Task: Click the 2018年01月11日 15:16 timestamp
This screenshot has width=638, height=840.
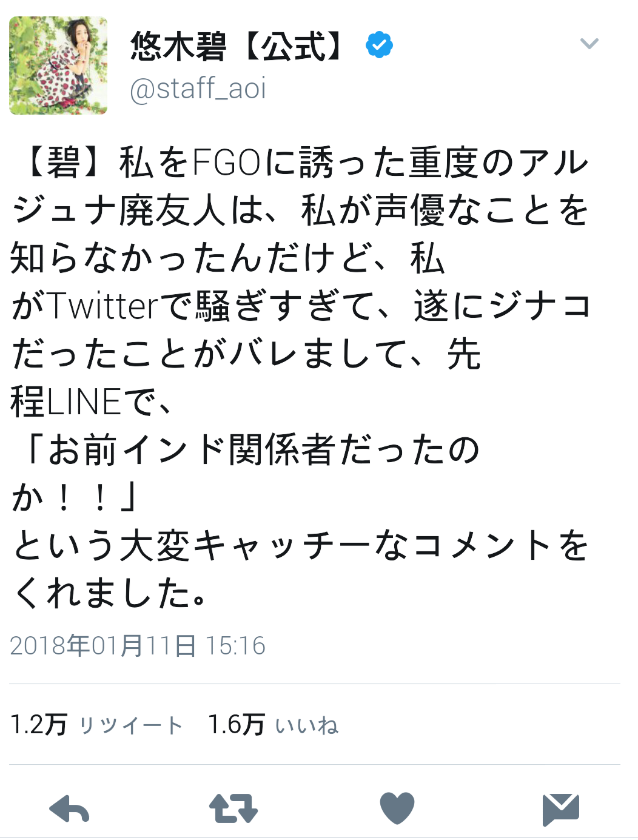Action: click(138, 645)
